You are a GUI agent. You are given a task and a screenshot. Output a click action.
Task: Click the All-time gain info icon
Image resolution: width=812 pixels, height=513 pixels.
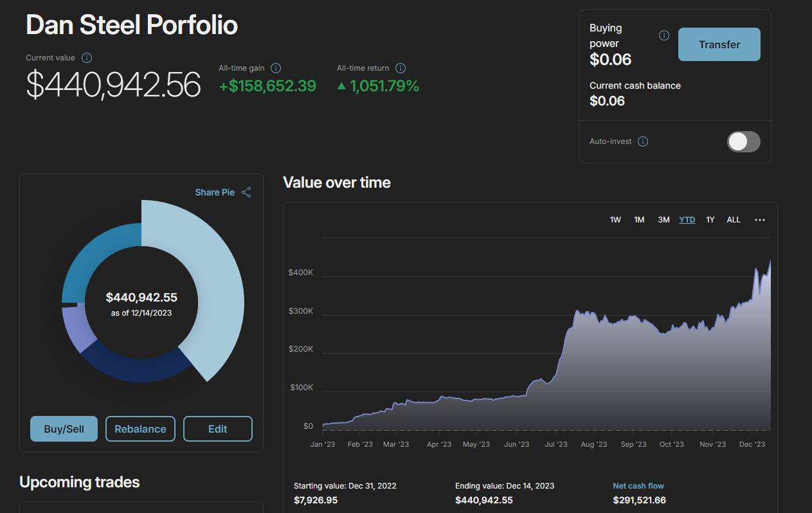click(276, 68)
